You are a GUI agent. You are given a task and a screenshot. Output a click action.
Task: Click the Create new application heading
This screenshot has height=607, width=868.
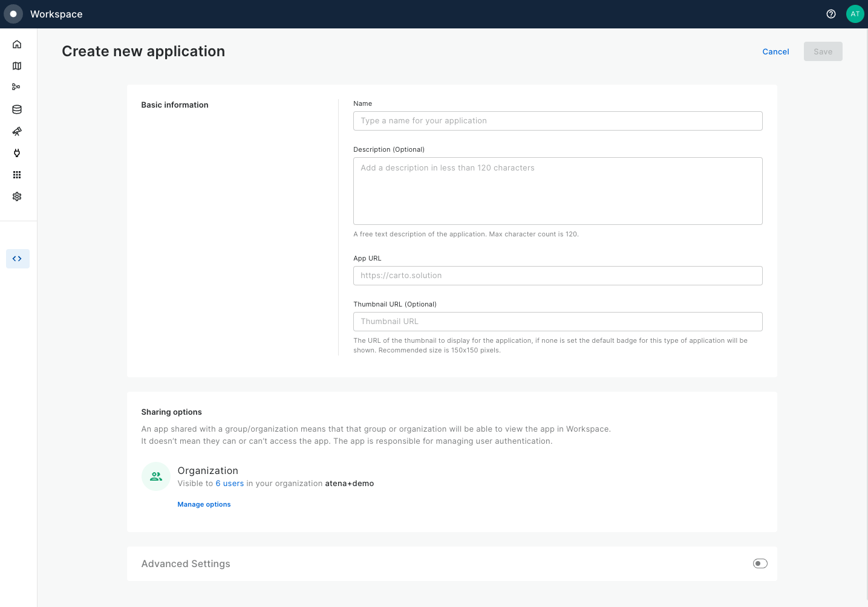click(x=143, y=51)
